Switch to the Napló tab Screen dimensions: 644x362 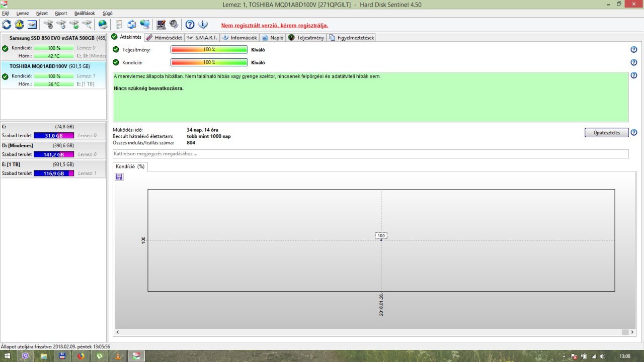pyautogui.click(x=273, y=38)
